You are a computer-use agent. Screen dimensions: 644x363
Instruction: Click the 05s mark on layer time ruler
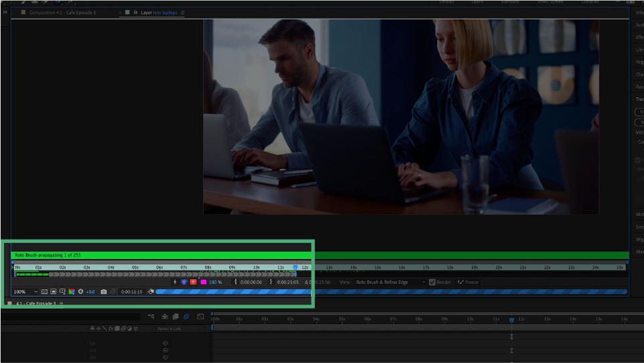coord(135,268)
